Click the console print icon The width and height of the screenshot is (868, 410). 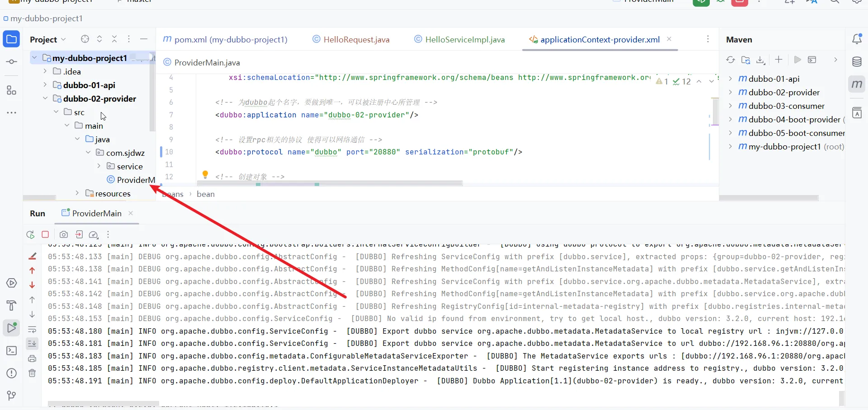32,359
